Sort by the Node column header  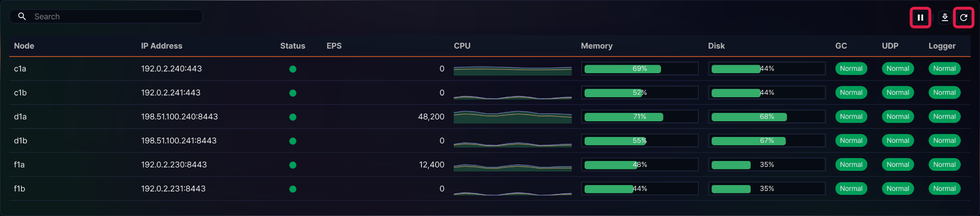pos(24,46)
